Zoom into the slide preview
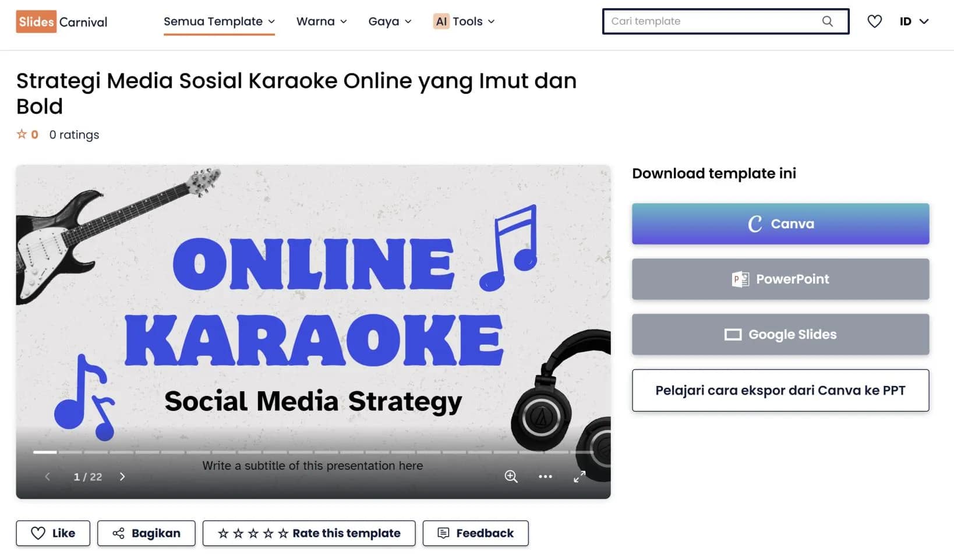Image resolution: width=954 pixels, height=560 pixels. coord(511,476)
